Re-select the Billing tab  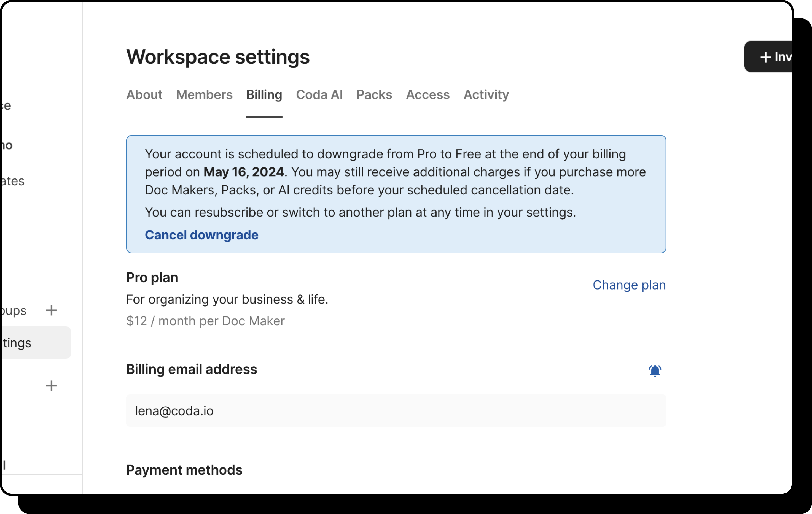264,95
